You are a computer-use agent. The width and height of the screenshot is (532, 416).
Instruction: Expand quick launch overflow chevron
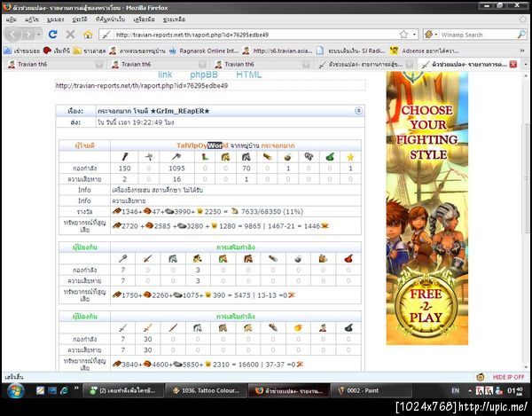76,388
